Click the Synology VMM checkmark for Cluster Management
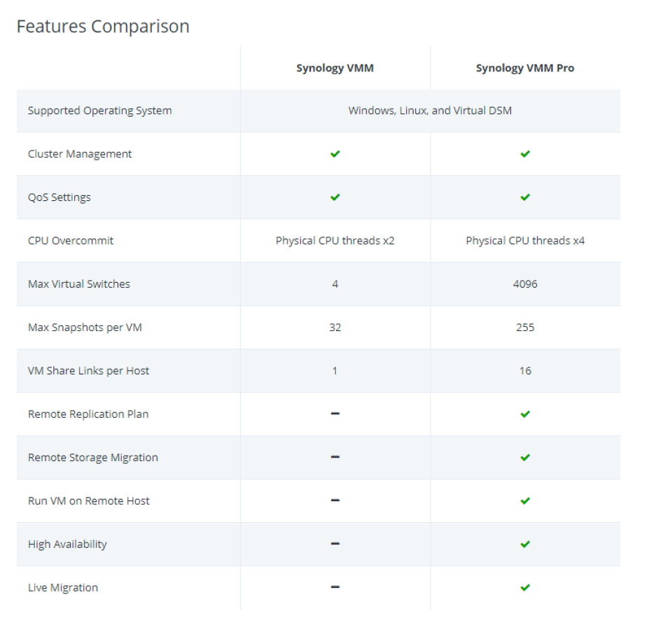 (335, 154)
